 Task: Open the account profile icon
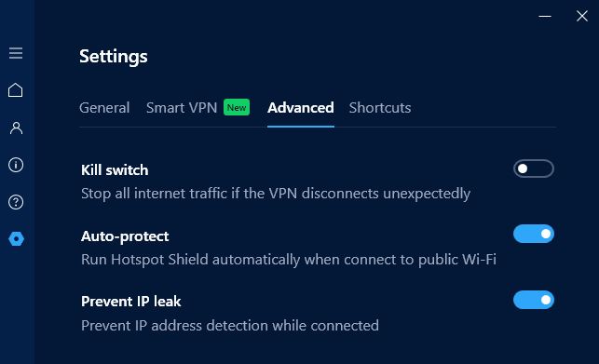point(16,128)
